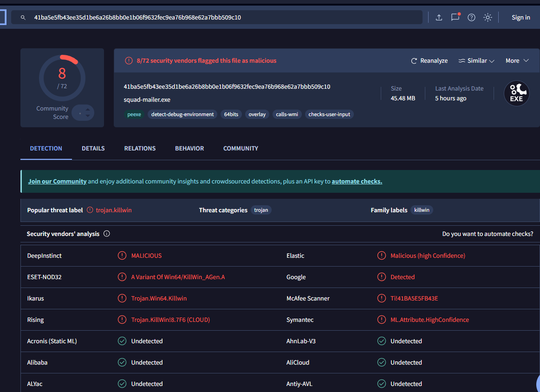Click the Sign in button
Viewport: 540px width, 392px height.
[520, 17]
